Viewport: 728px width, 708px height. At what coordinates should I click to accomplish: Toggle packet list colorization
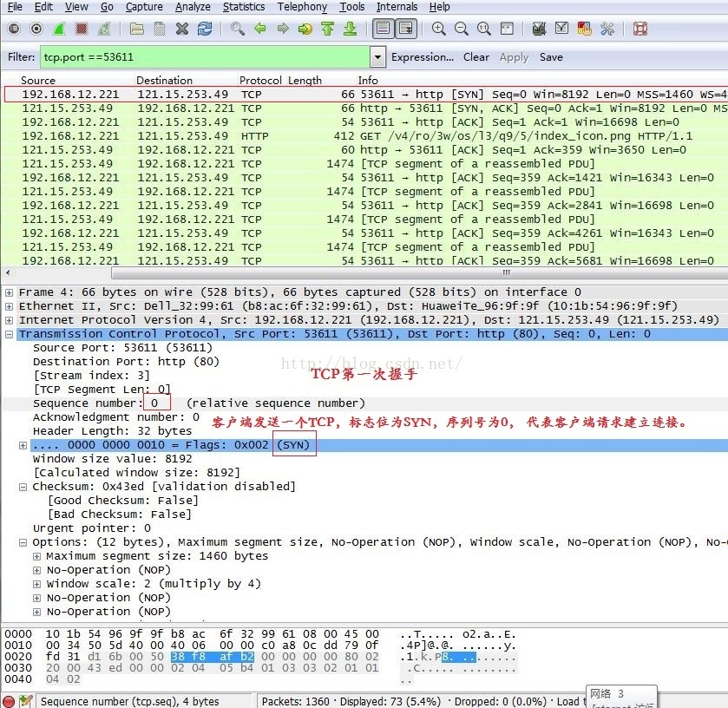click(383, 29)
